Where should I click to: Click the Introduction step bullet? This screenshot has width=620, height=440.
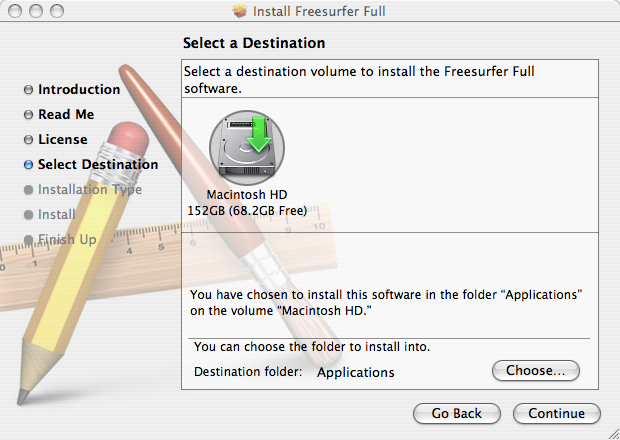click(28, 90)
